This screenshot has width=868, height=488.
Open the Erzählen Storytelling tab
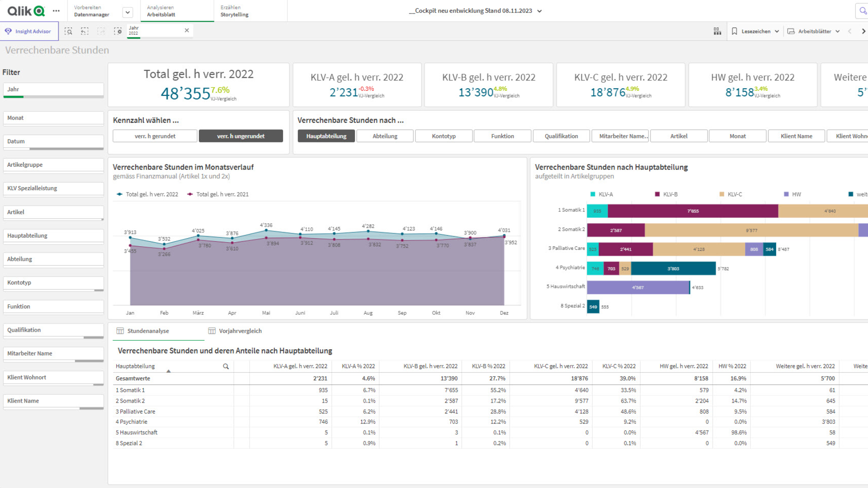pyautogui.click(x=234, y=11)
